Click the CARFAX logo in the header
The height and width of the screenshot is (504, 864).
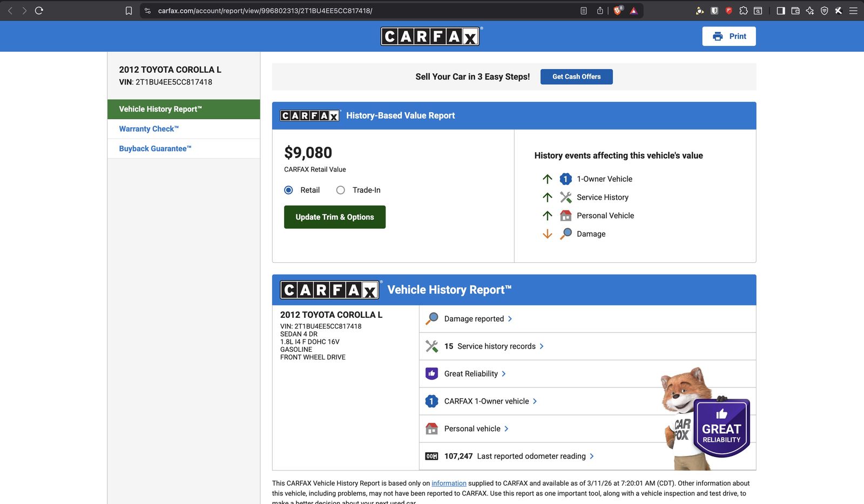click(x=430, y=36)
